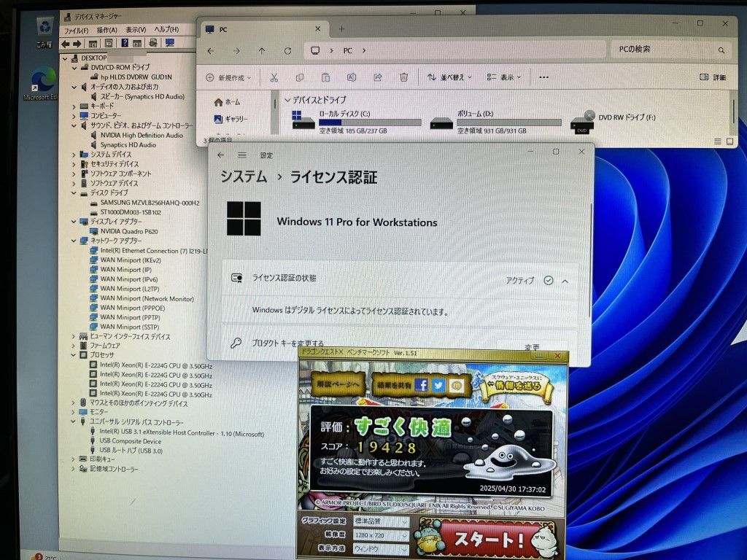Click Device Manager back arrow toolbar icon
This screenshot has height=560, width=747.
pos(66,44)
